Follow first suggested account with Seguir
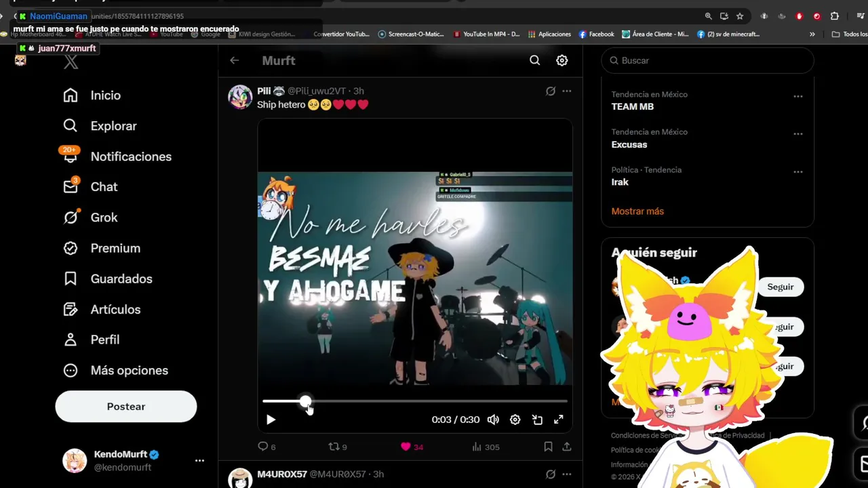This screenshot has width=868, height=488. point(781,287)
